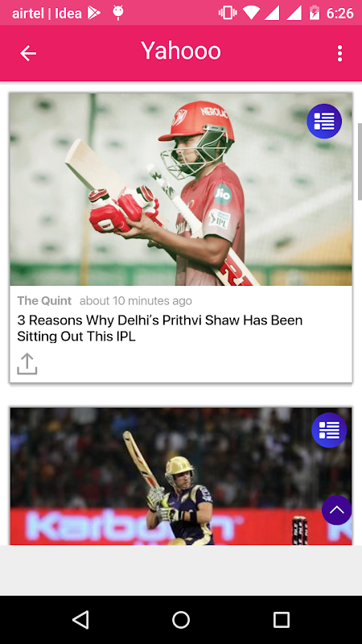Tap the 'about 10 minutes ago' timestamp
Viewport: 362px width, 644px height.
(x=136, y=300)
